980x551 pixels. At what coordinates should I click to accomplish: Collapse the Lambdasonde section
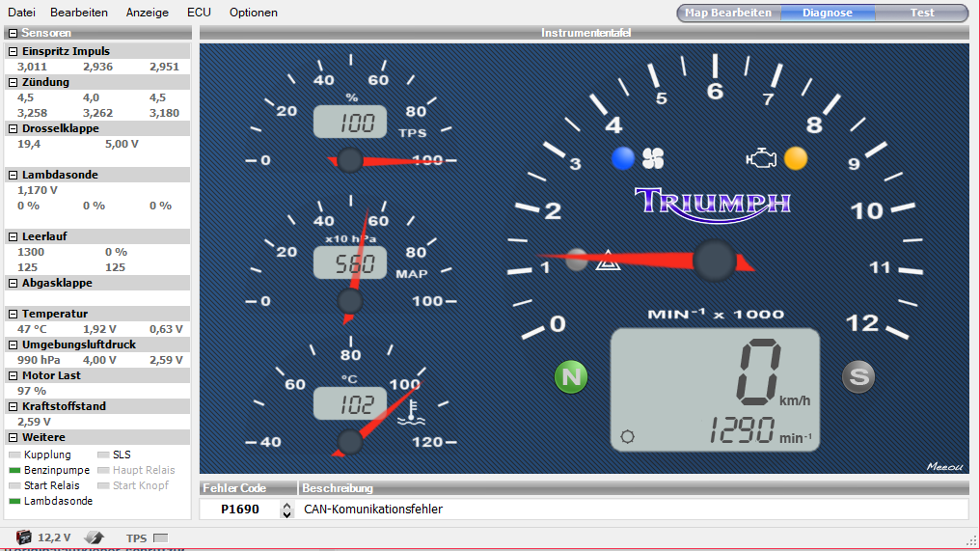pos(14,175)
